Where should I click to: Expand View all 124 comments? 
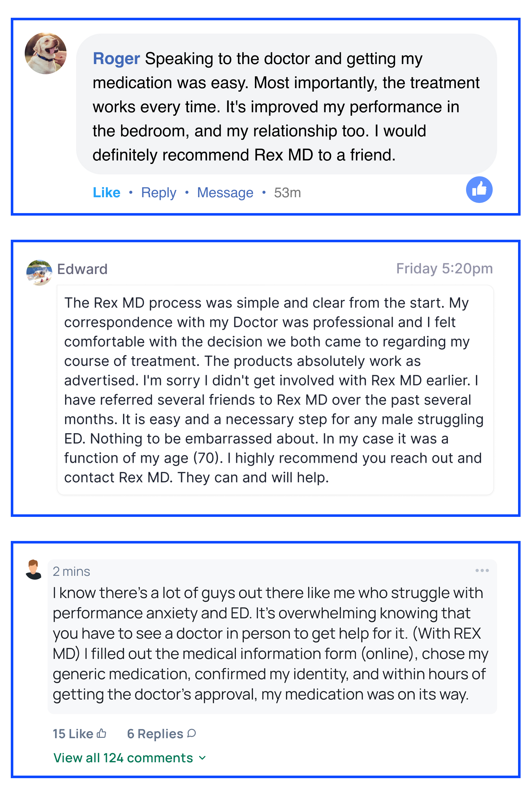[x=130, y=758]
